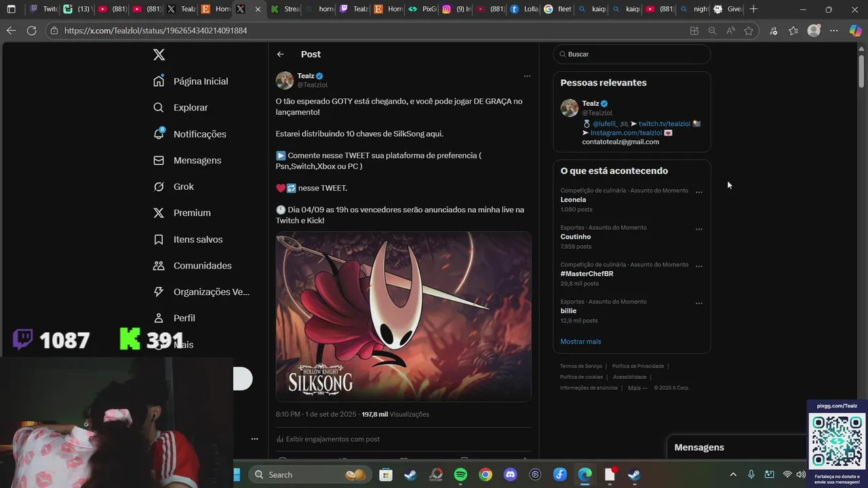Image resolution: width=868 pixels, height=488 pixels.
Task: Switch to the fleet Google tab
Action: 557,9
